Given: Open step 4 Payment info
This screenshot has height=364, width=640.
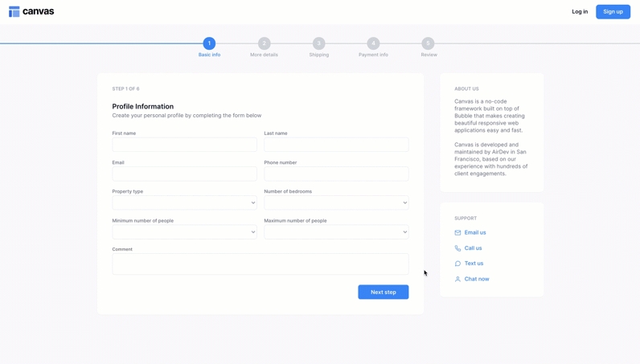Looking at the screenshot, I should pos(373,43).
